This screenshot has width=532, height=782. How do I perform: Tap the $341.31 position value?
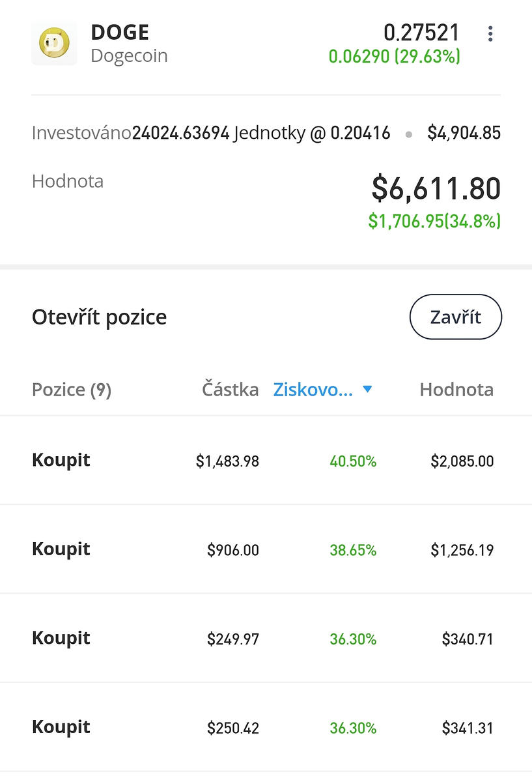(x=468, y=728)
